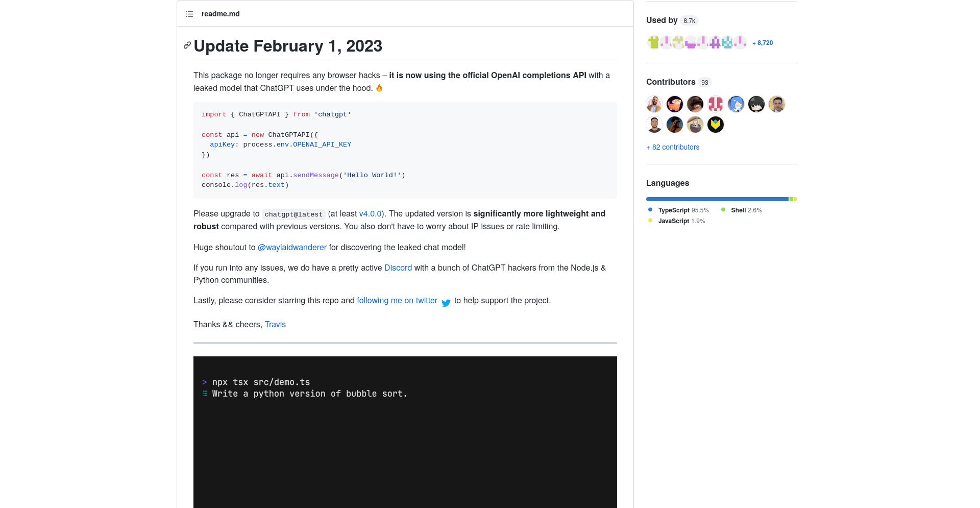This screenshot has height=508, width=980.
Task: Click the 'npx tsx src/demo.ts' terminal line
Action: coord(256,382)
